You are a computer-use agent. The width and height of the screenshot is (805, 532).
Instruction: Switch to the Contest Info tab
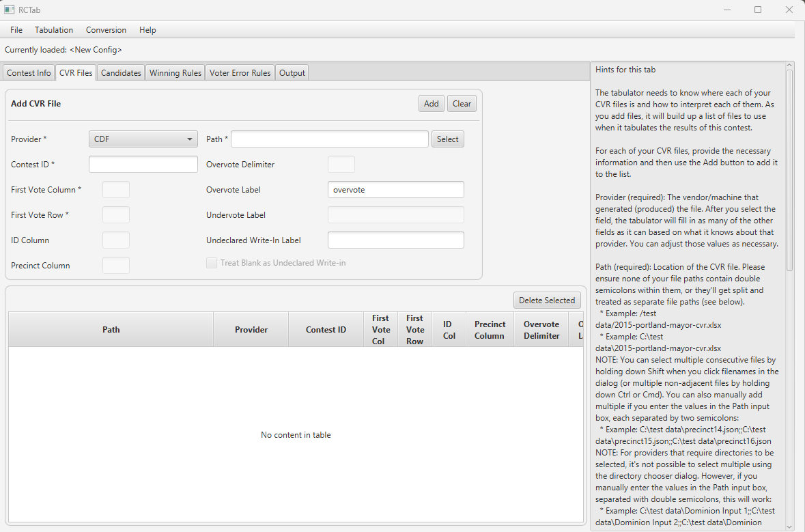click(29, 73)
